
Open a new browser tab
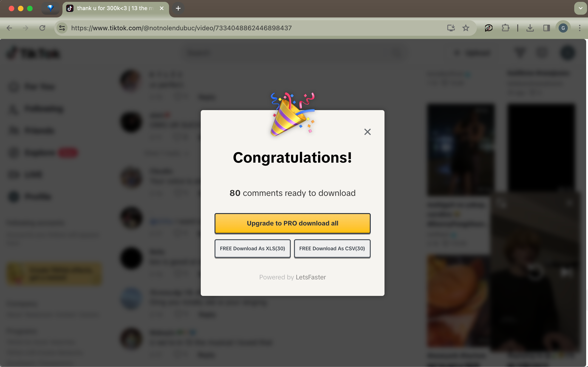[178, 8]
